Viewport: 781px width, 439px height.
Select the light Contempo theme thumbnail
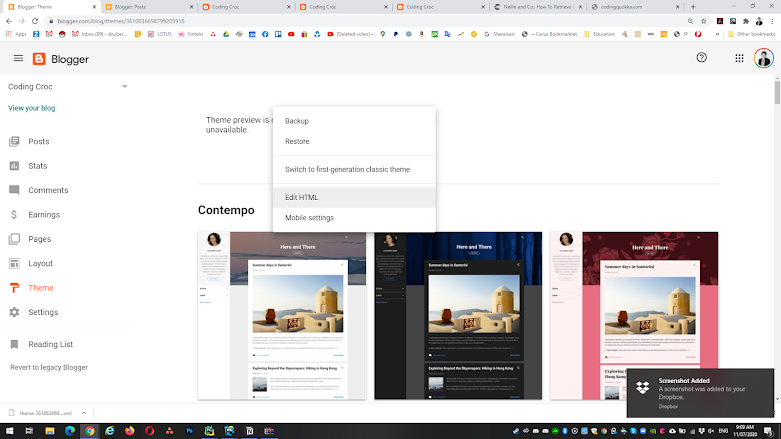tap(282, 315)
